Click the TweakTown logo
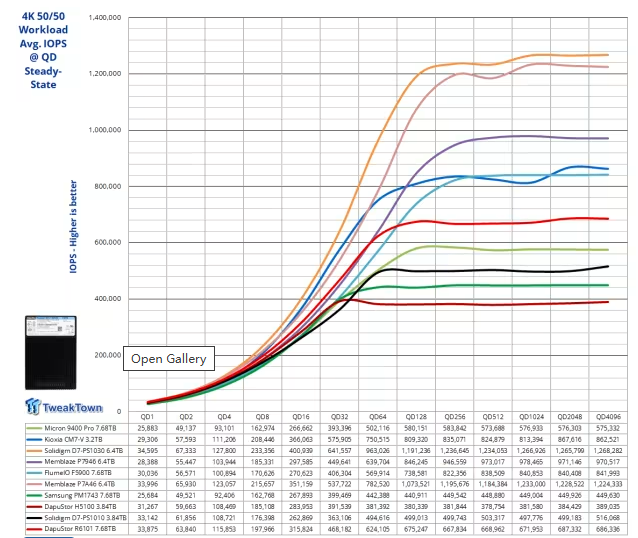The image size is (638, 538). [64, 407]
